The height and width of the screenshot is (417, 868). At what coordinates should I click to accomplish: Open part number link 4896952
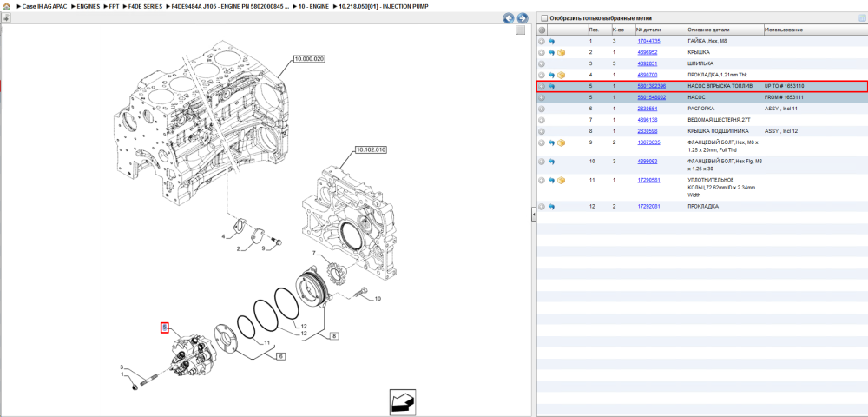[648, 53]
